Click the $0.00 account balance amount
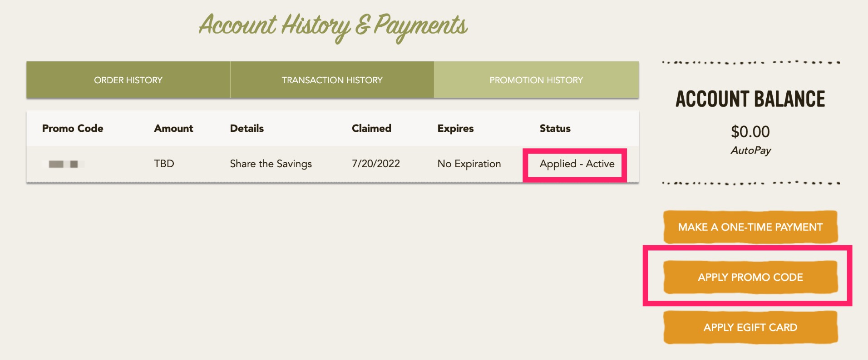 coord(750,132)
